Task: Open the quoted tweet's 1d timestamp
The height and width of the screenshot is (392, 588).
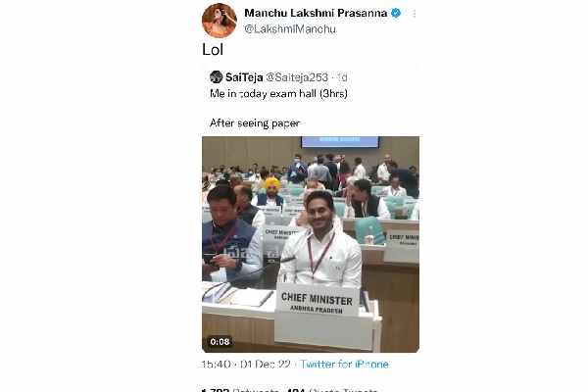Action: point(342,77)
